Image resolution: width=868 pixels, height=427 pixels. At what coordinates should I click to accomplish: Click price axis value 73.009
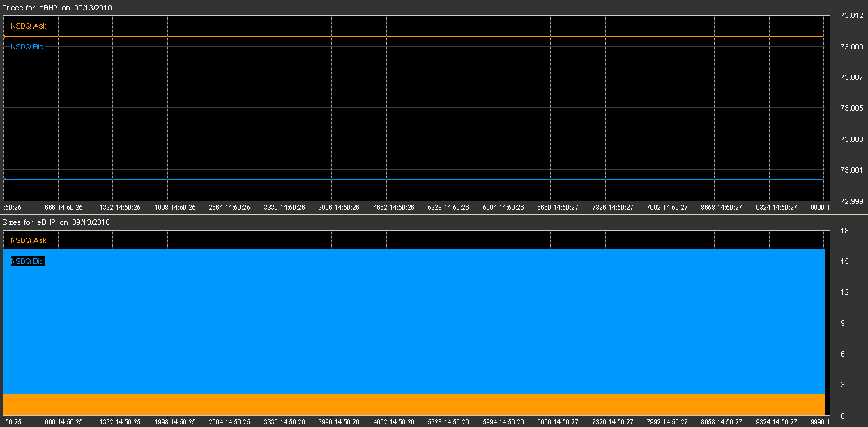851,47
